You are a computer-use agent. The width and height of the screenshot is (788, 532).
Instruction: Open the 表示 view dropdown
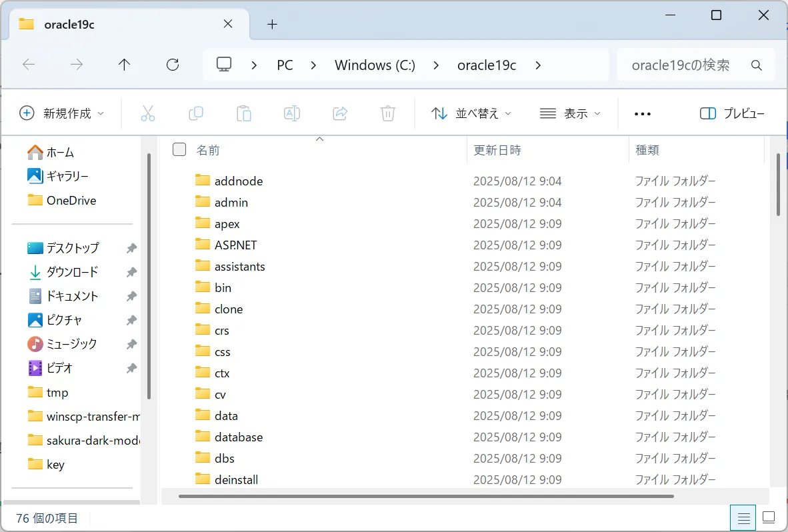coord(570,113)
